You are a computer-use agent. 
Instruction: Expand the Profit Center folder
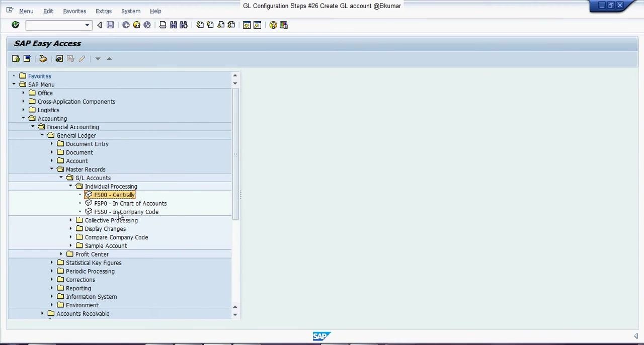click(x=61, y=254)
